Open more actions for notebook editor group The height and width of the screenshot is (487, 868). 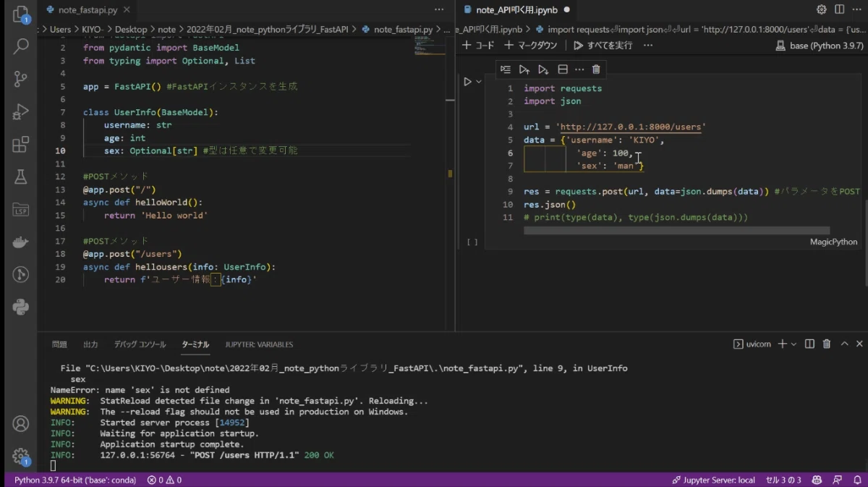pos(857,9)
